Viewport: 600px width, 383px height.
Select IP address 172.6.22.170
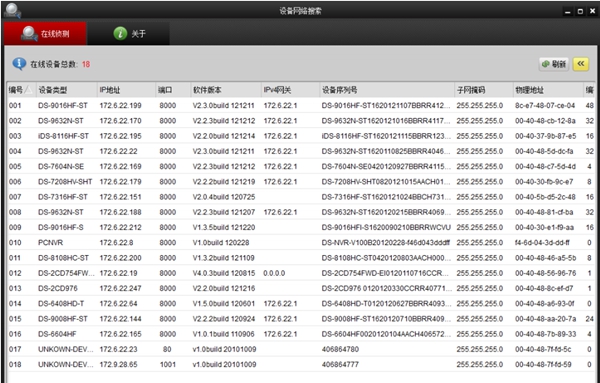point(121,121)
